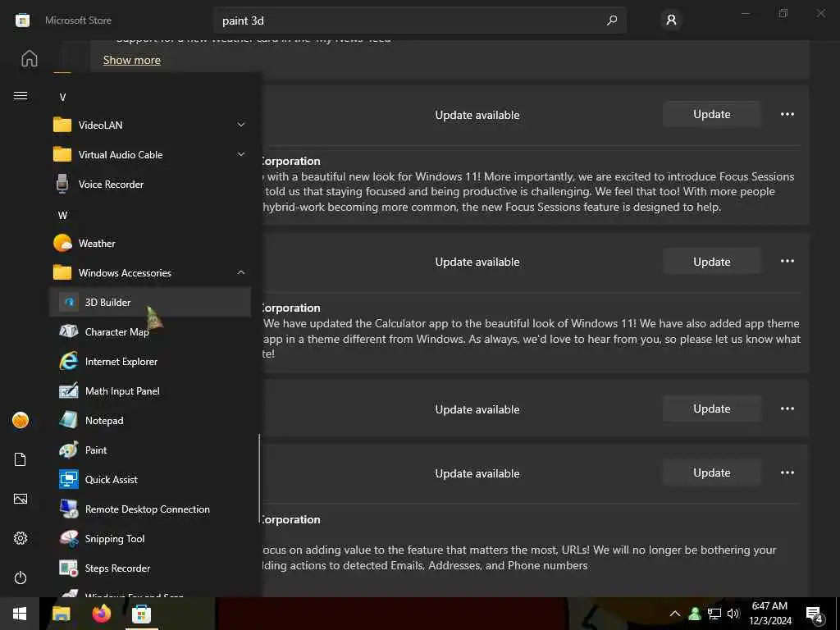Screen dimensions: 840x630
Task: Click letter V section header
Action: 62,97
